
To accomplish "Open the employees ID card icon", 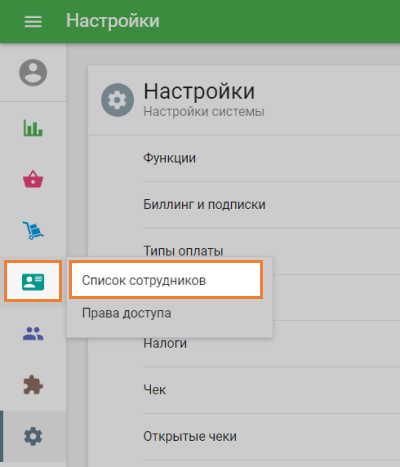I will (33, 282).
